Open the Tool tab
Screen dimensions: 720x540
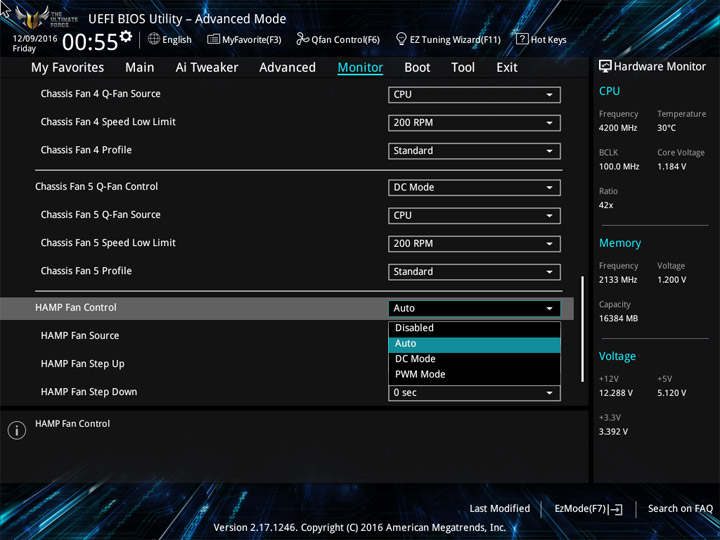click(x=463, y=68)
